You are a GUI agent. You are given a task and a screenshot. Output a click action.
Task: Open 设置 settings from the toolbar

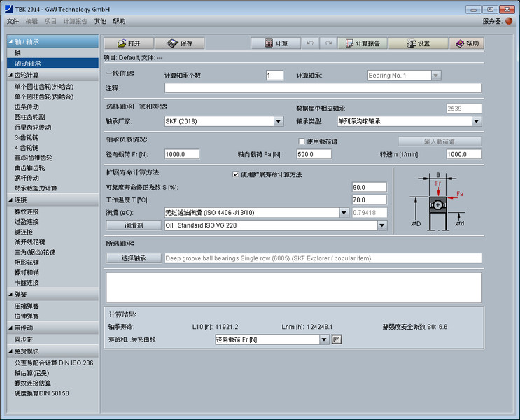(x=418, y=43)
